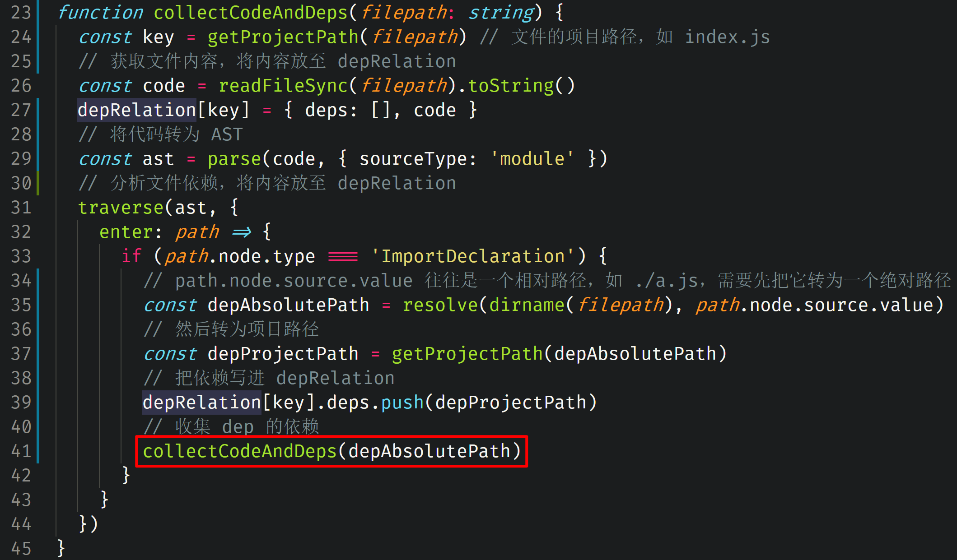Click the 'ImportDeclaration' string on line 33
Viewport: 957px width, 560px height.
[x=472, y=256]
